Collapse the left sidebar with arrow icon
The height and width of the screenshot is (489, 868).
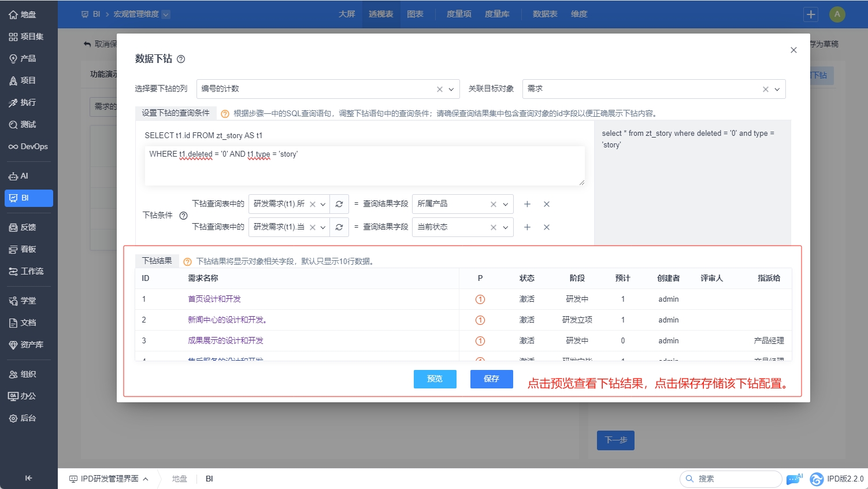[28, 478]
